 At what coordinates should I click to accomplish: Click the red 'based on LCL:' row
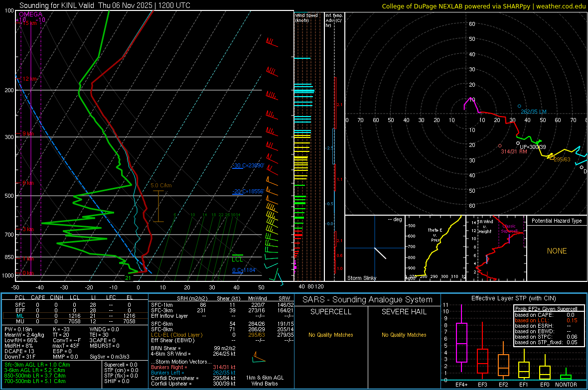(546, 320)
